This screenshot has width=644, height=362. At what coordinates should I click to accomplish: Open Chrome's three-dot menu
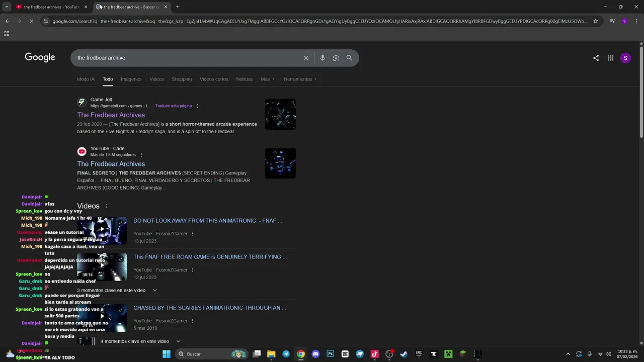click(636, 21)
